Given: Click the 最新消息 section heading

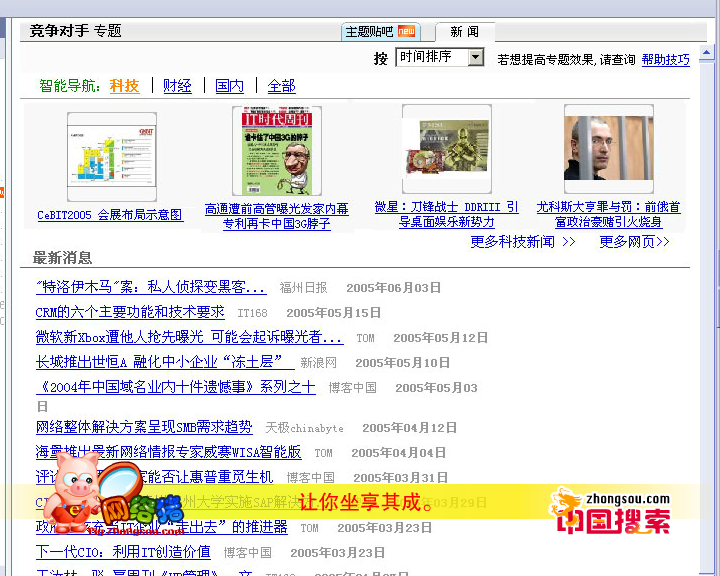Looking at the screenshot, I should [x=62, y=258].
